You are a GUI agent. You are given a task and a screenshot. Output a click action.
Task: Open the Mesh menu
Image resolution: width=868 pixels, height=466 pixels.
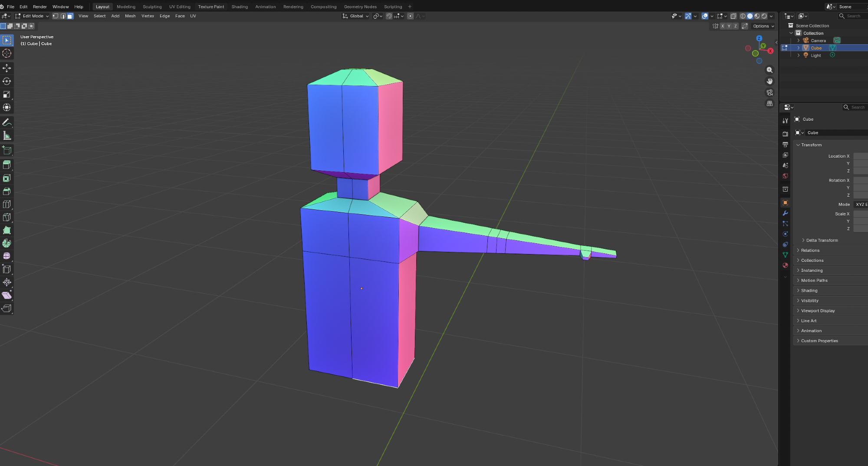tap(130, 16)
